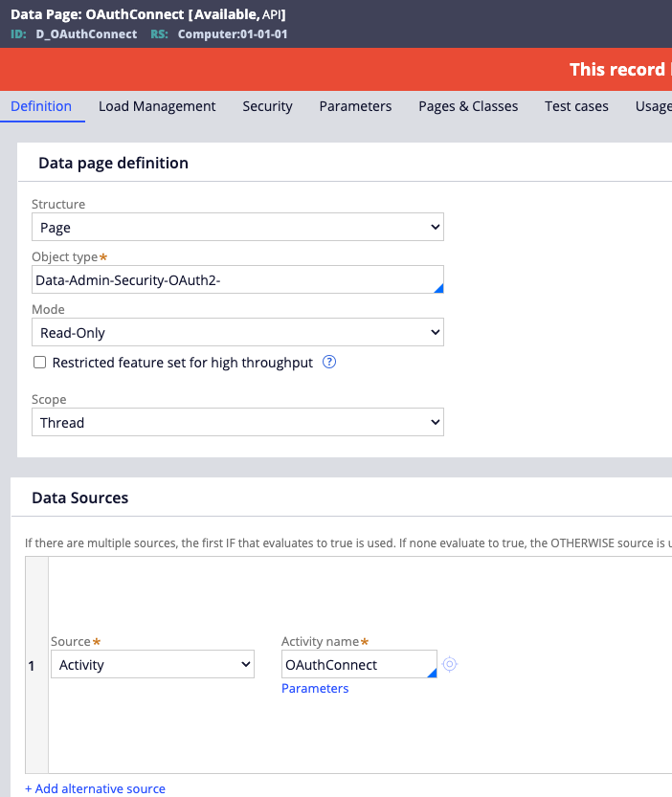
Task: Click the Usage tab
Action: click(653, 106)
